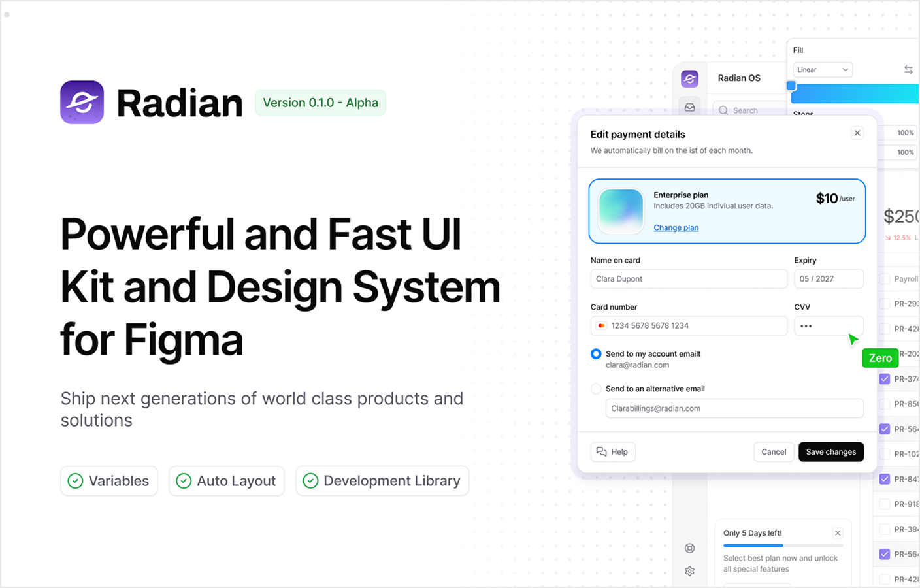The image size is (920, 588).
Task: Open Help in the dialog footer
Action: [x=613, y=452]
